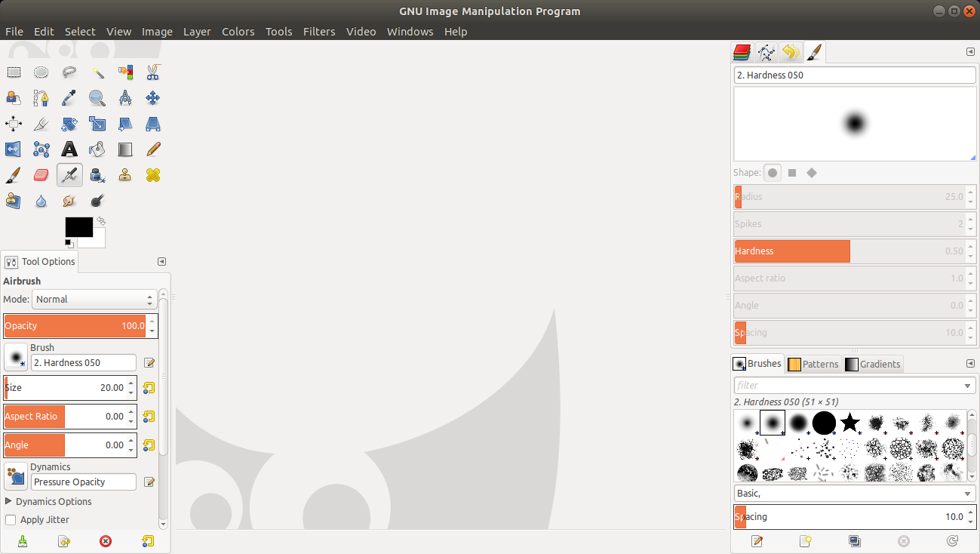
Task: Select the Pencil tool
Action: pyautogui.click(x=152, y=149)
